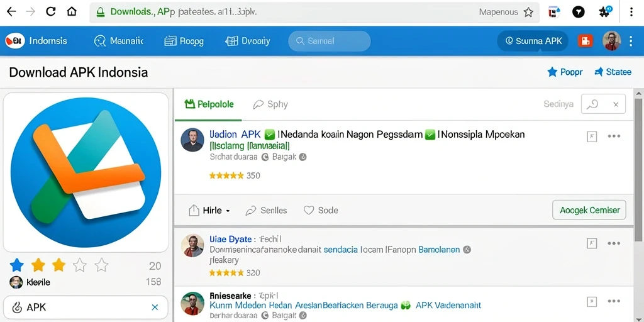The height and width of the screenshot is (322, 644).
Task: Click the sendacia link text
Action: pos(340,249)
